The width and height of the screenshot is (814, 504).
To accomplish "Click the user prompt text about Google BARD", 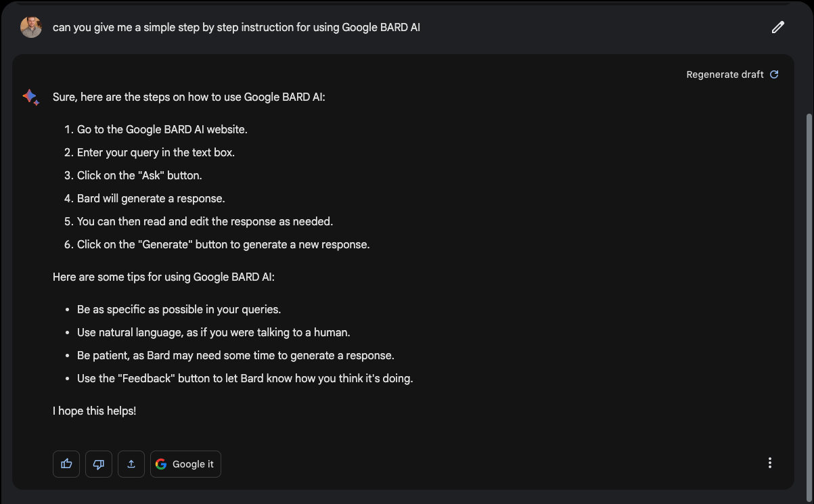I will click(x=236, y=28).
